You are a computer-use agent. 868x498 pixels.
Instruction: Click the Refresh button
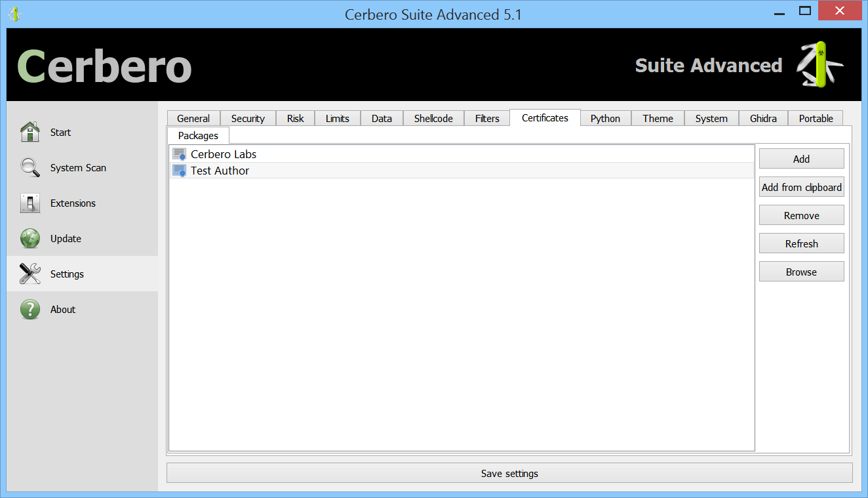(801, 243)
